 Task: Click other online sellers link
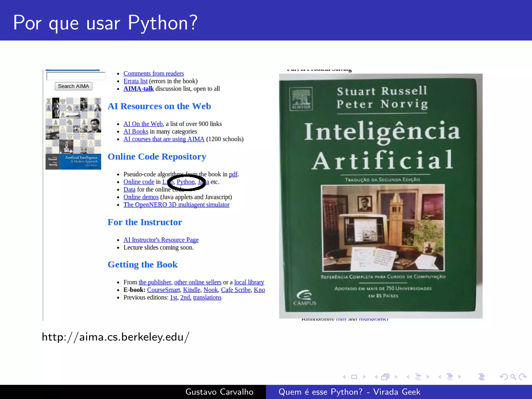pos(198,282)
